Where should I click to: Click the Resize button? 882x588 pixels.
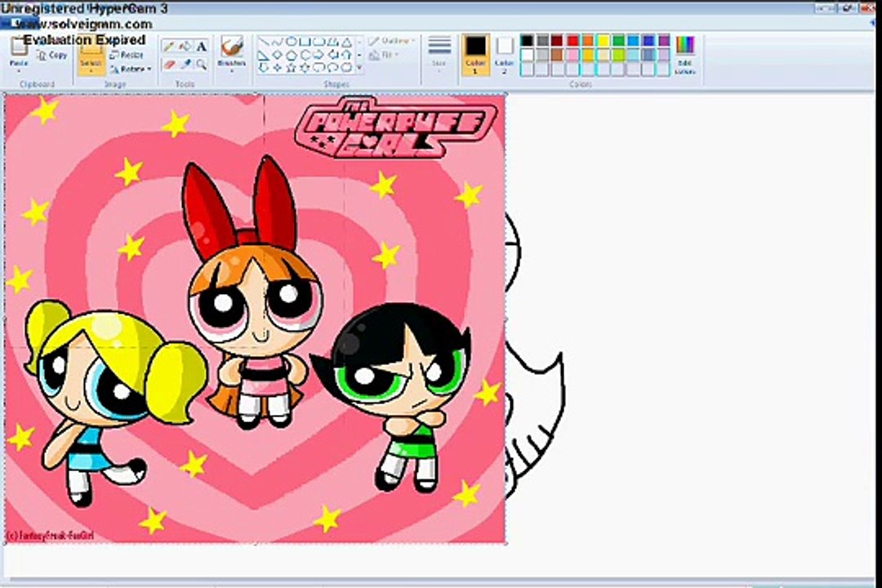coord(127,56)
